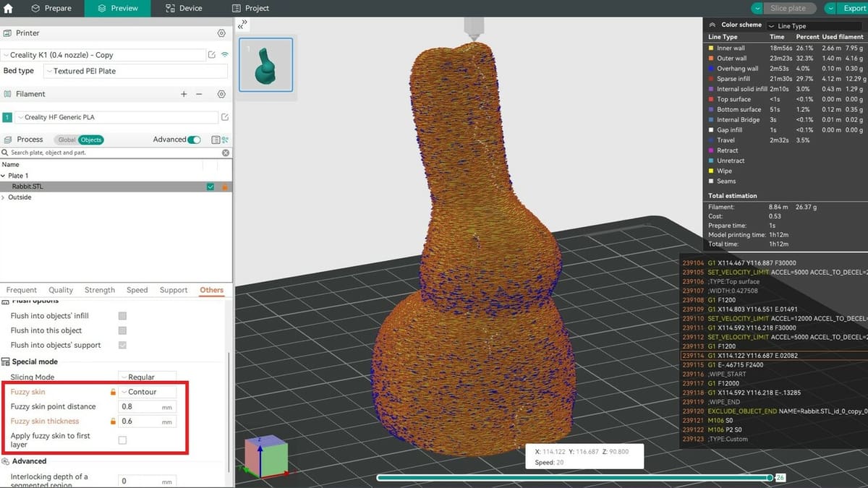The height and width of the screenshot is (488, 868).
Task: Enable Apply fuzzy skin to first layer
Action: [122, 440]
